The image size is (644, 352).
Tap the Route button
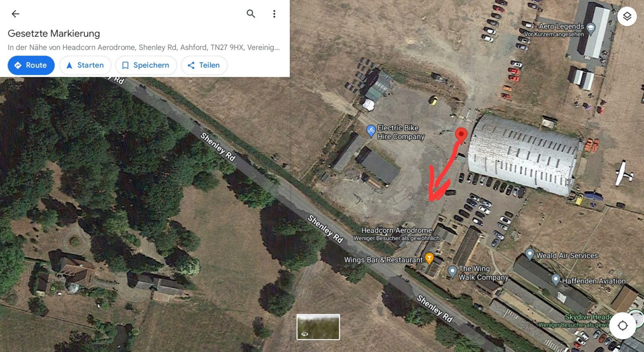31,65
